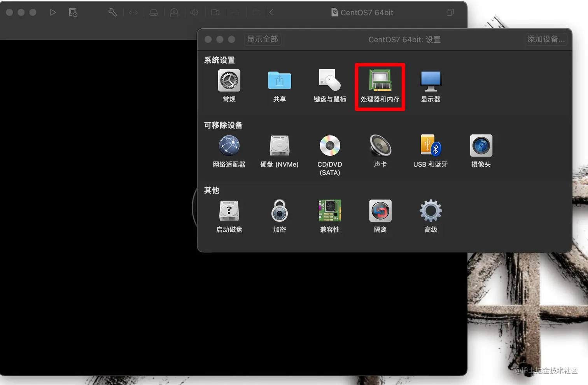Start the VM with the play button
Viewport: 588px width, 385px height.
(x=53, y=12)
